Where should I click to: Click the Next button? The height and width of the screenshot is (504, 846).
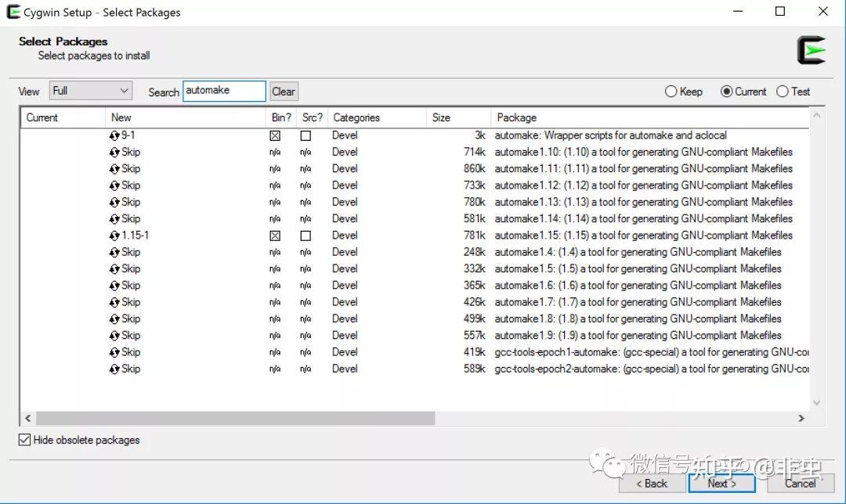(x=721, y=484)
